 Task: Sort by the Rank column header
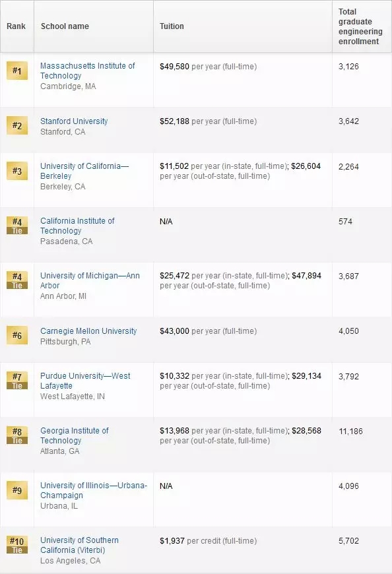[x=16, y=26]
